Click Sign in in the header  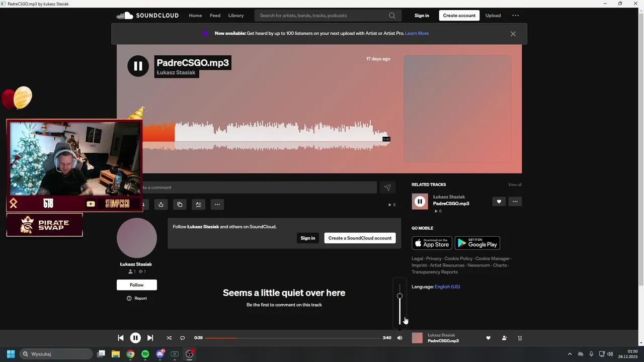(422, 16)
